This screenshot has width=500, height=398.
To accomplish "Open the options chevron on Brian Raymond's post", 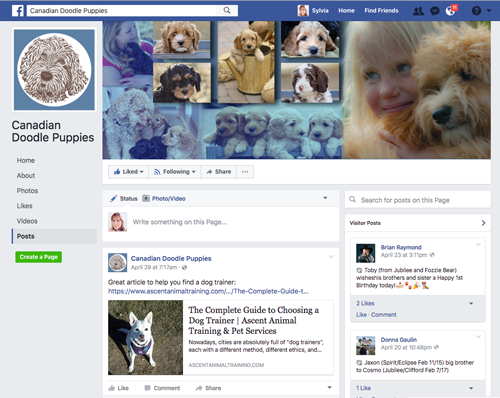I will point(478,244).
